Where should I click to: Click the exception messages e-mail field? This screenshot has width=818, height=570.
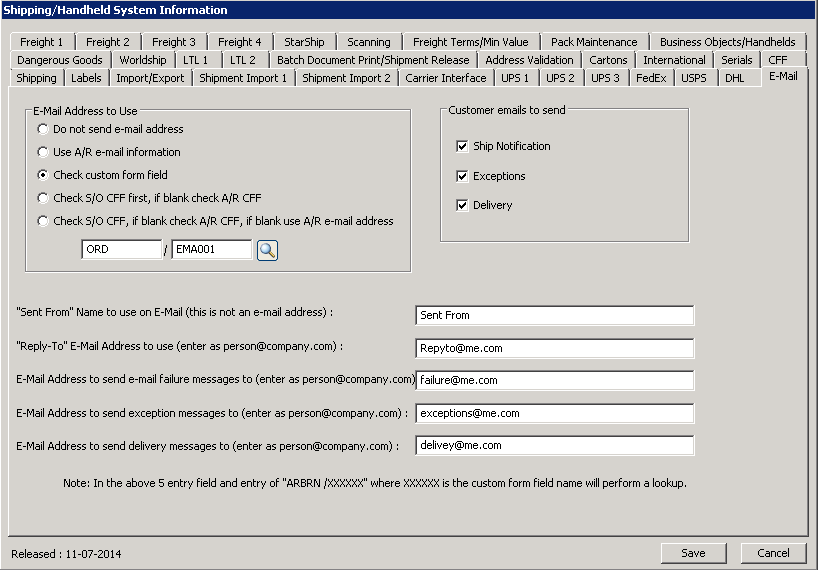pos(554,413)
